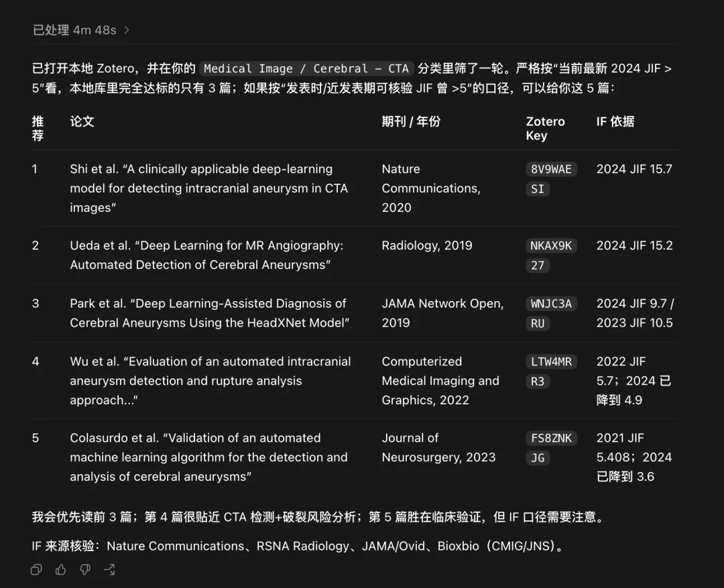Click Computerized Medical Imaging and Graphics cell
Image resolution: width=724 pixels, height=588 pixels.
440,381
